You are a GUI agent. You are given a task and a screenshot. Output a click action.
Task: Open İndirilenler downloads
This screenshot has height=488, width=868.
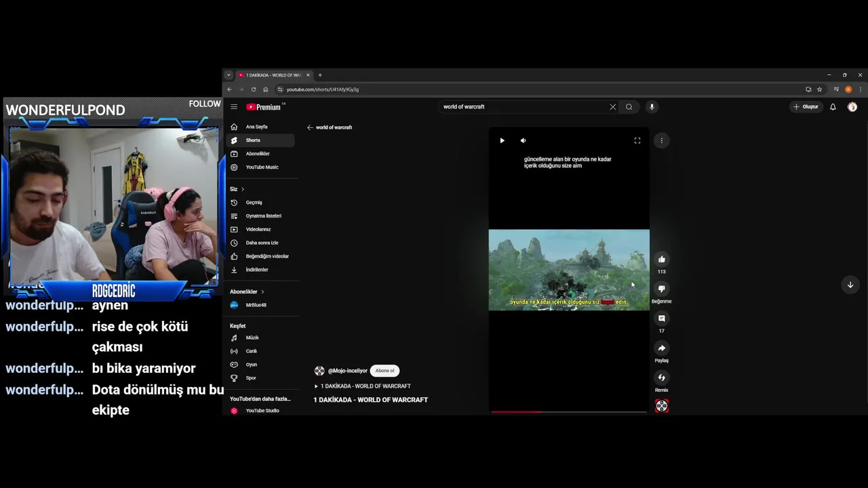260,270
